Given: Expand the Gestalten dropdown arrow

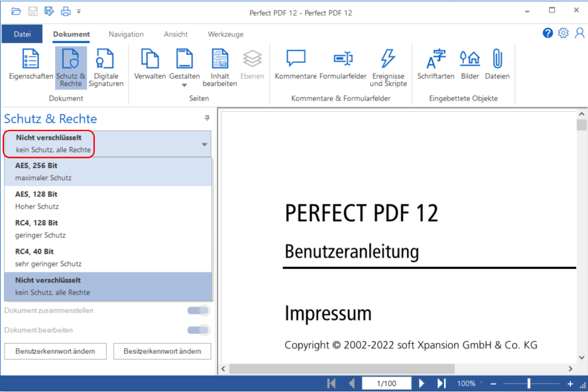Looking at the screenshot, I should pyautogui.click(x=184, y=85).
